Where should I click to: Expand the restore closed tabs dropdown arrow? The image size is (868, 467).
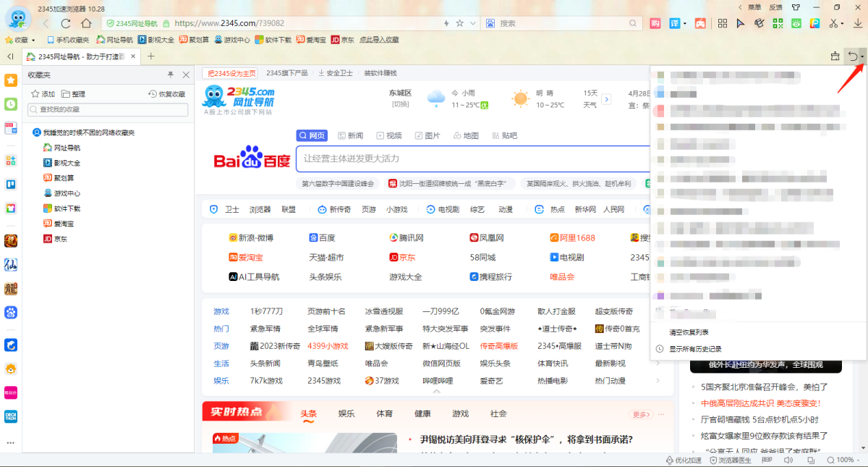(862, 56)
